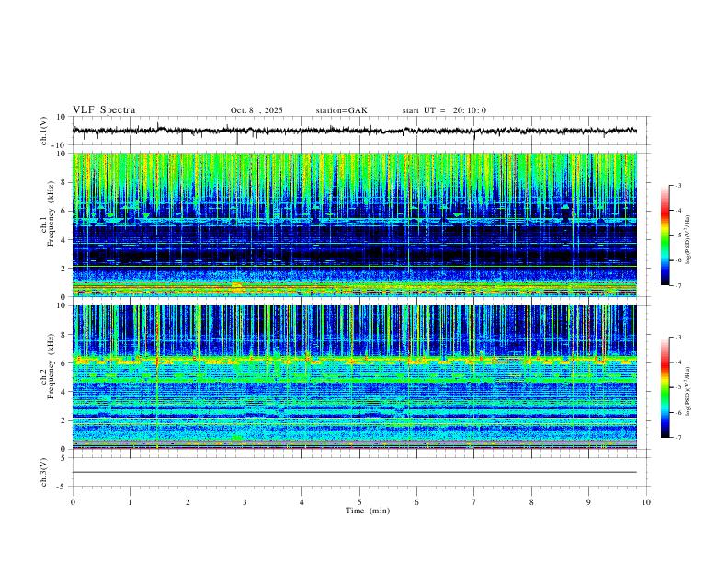Screen dimensions: 728x563
Task: Click time axis tick label "3"
Action: click(x=245, y=502)
